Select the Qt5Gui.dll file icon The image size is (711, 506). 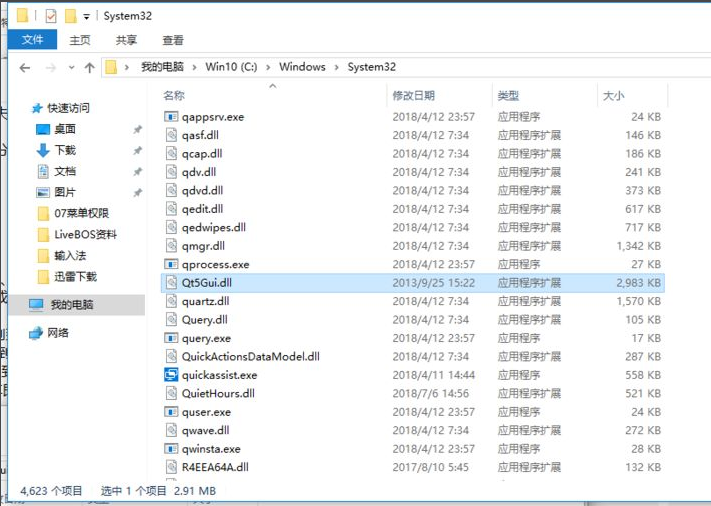(172, 283)
